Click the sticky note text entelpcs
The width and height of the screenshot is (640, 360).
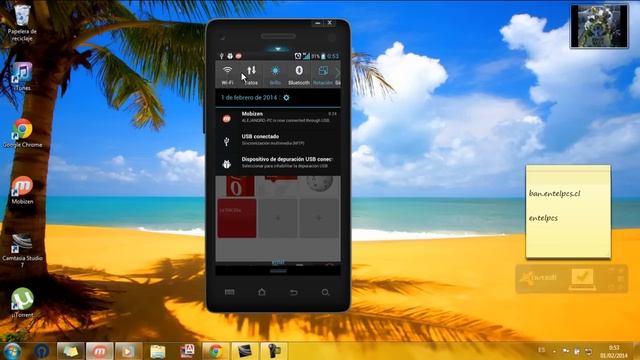[x=543, y=218]
